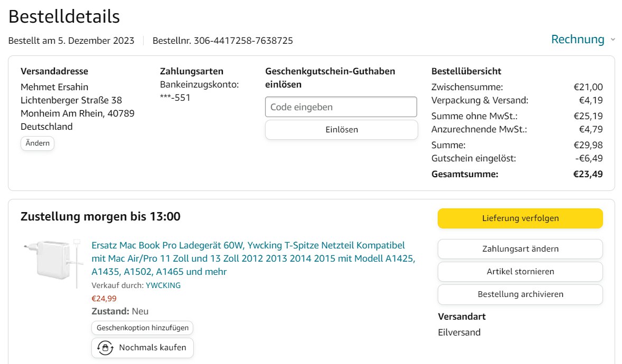This screenshot has height=364, width=622.
Task: Focus the Code eingeben gift card field
Action: point(341,107)
